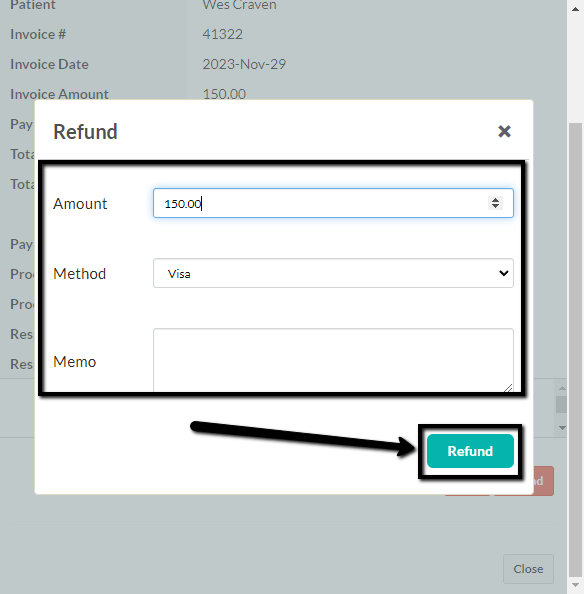Click the inner panel scrollbar thumb
Viewport: 584px width, 594px height.
click(561, 404)
